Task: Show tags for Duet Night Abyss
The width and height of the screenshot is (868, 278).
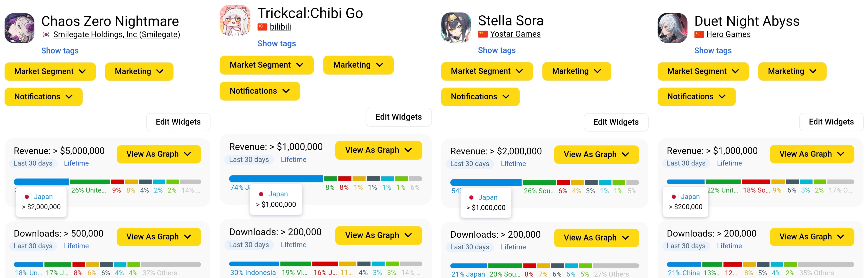Action: 713,51
